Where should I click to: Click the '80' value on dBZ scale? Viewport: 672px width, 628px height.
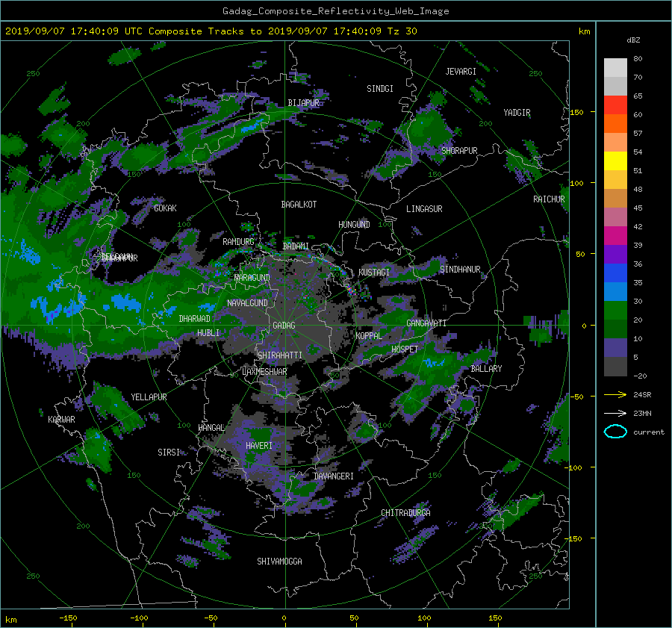pos(638,59)
